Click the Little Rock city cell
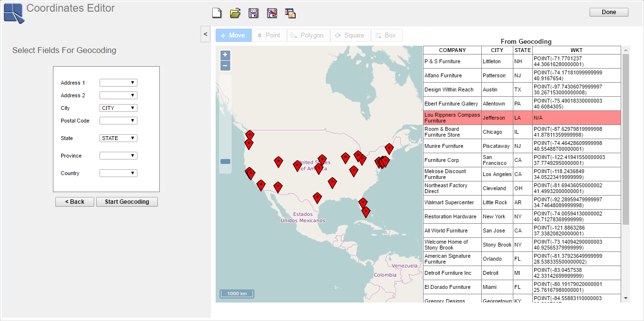This screenshot has height=321, width=644. pyautogui.click(x=497, y=202)
